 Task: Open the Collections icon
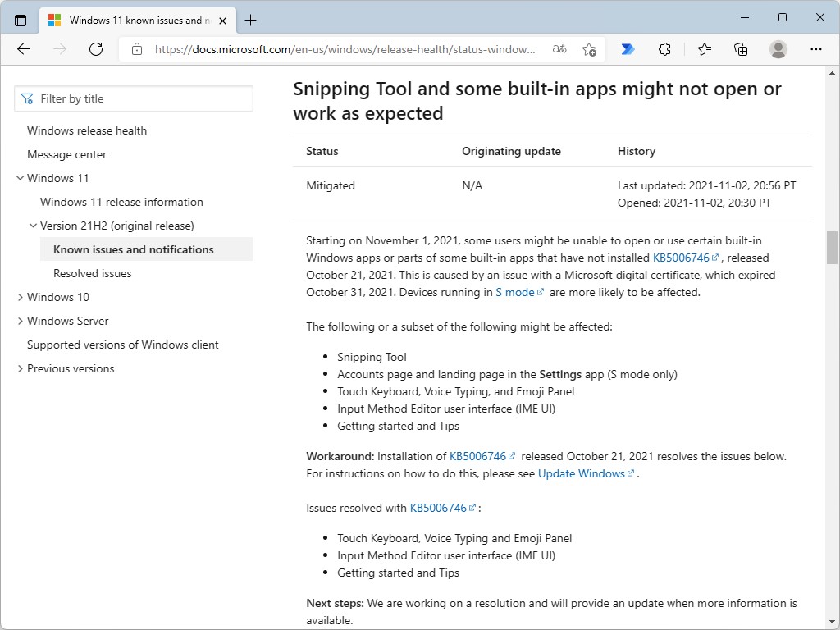pos(741,49)
